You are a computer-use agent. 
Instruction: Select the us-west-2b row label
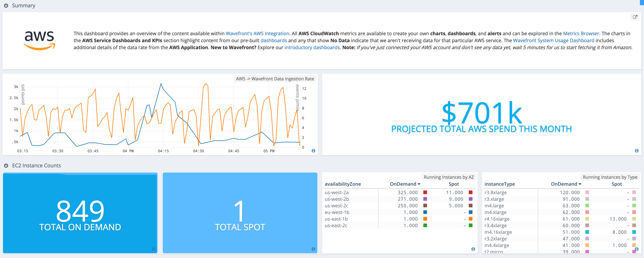point(336,199)
